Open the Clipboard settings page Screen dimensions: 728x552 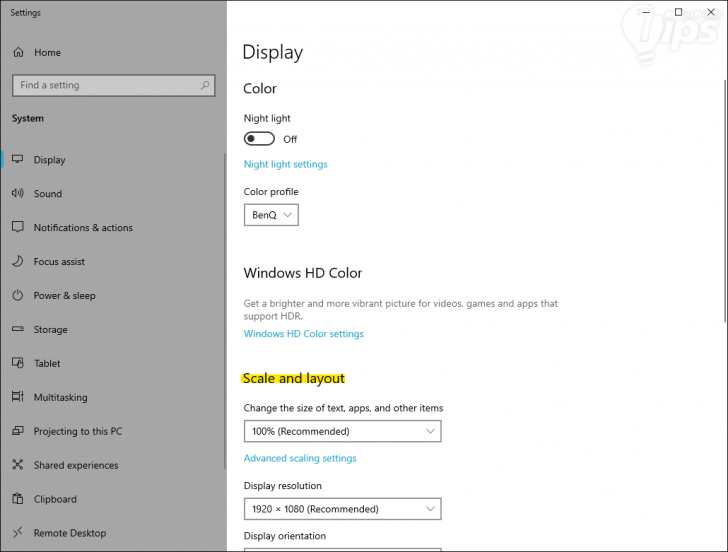click(54, 500)
